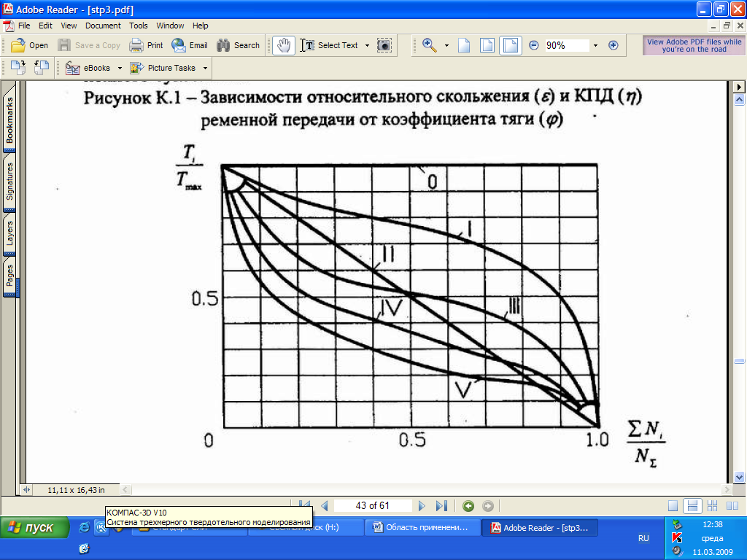Click the document pane options arrow button

tap(739, 87)
